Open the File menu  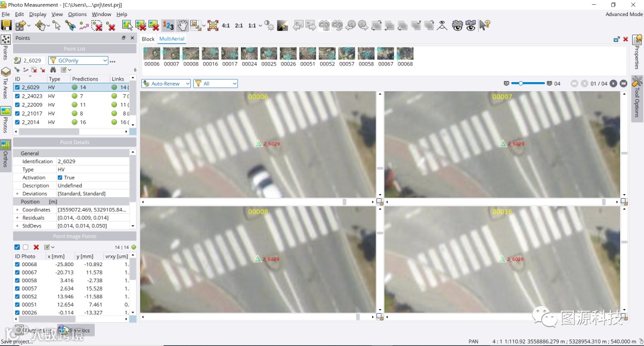coord(6,14)
